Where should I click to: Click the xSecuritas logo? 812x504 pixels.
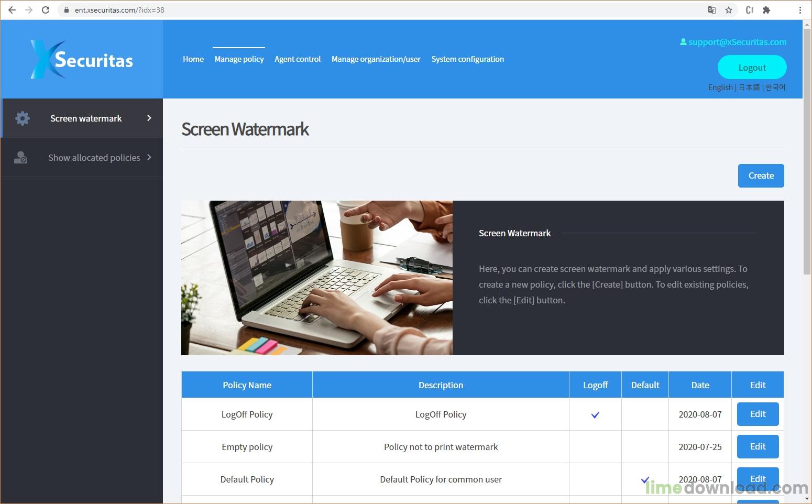coord(81,59)
